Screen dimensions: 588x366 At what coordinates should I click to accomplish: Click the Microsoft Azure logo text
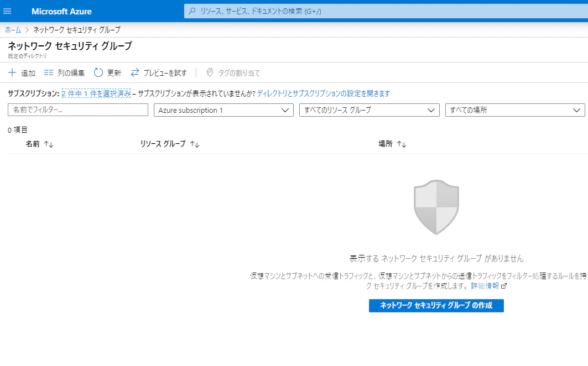tap(61, 11)
